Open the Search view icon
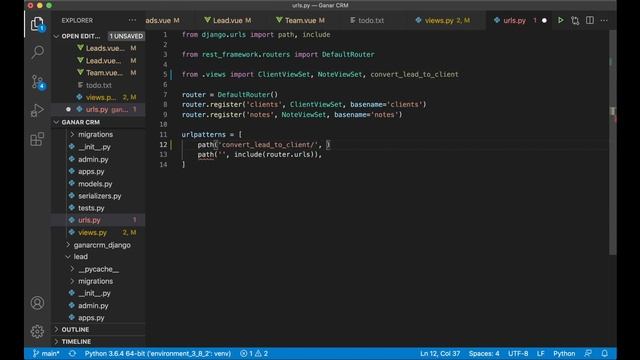Screen dimensions: 640x360 click(x=37, y=52)
